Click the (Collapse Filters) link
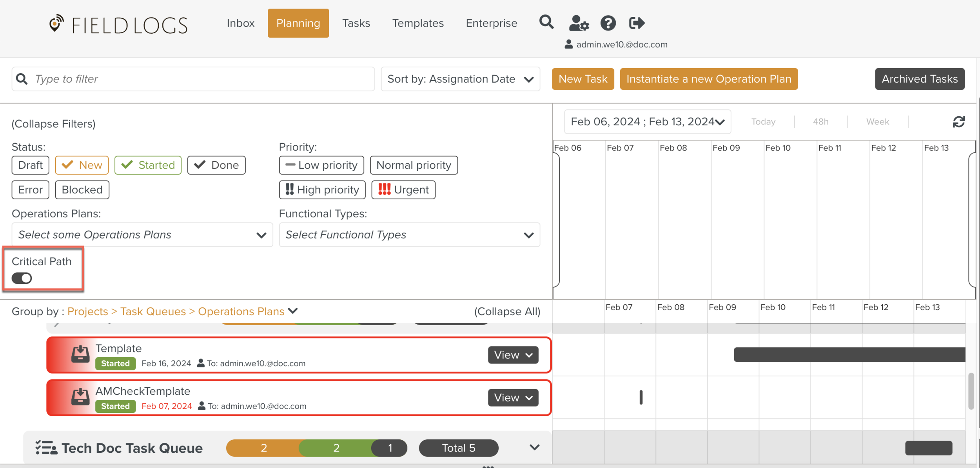980x468 pixels. pos(54,124)
